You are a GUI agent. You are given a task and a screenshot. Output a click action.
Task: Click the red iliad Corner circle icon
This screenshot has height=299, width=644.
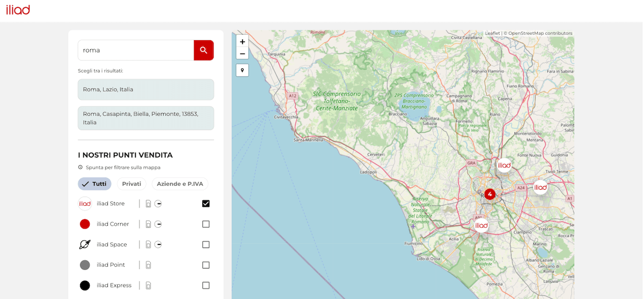(x=85, y=224)
